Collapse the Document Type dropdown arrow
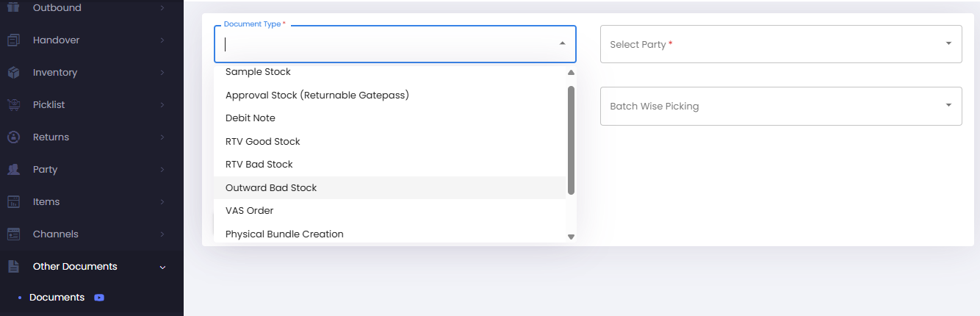The width and height of the screenshot is (980, 316). pyautogui.click(x=562, y=43)
